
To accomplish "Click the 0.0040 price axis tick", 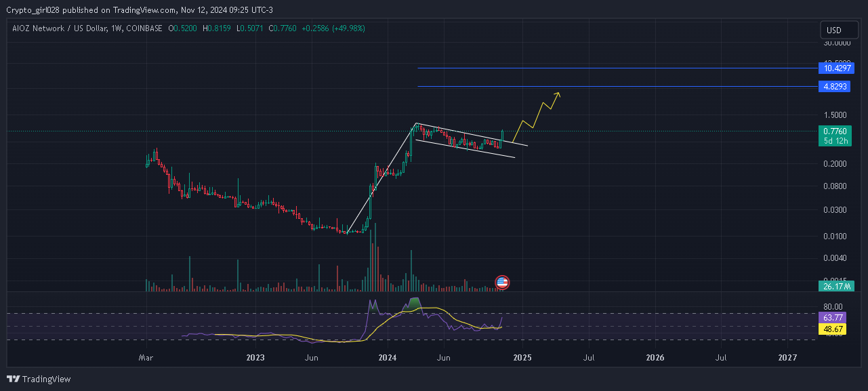I will point(836,258).
